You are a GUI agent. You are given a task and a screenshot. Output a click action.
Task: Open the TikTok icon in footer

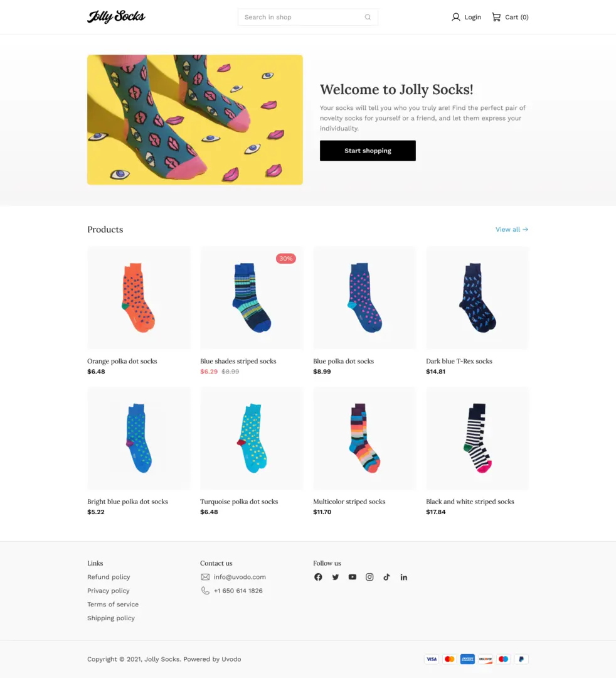pyautogui.click(x=386, y=577)
